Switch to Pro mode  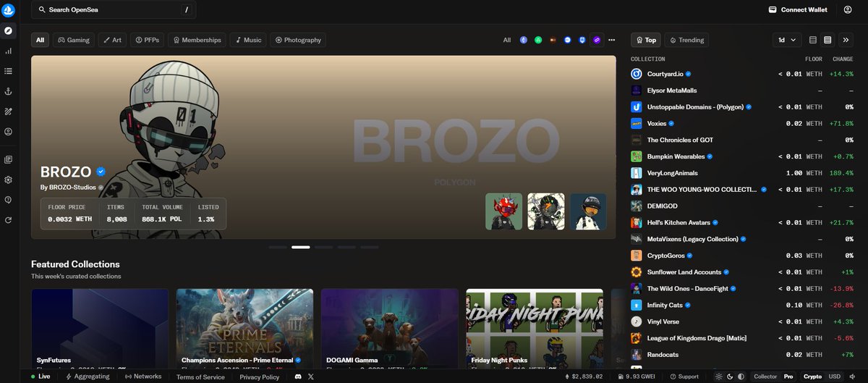point(788,376)
